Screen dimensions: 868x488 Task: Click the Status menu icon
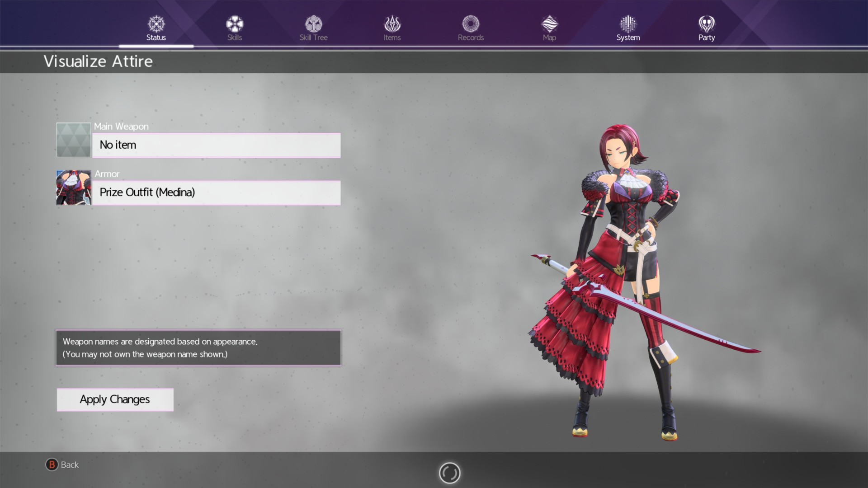coord(156,23)
